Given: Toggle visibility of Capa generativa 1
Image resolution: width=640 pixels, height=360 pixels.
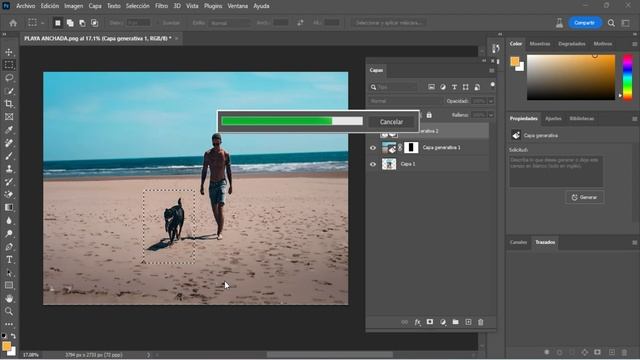Looking at the screenshot, I should tap(373, 148).
